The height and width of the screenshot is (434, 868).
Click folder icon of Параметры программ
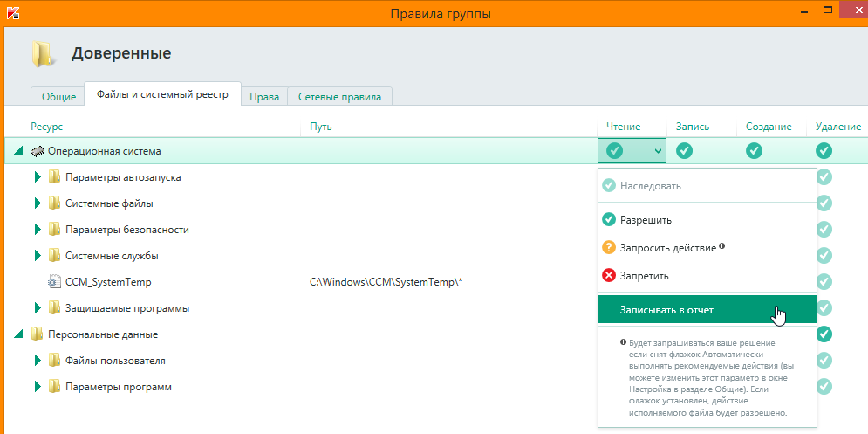(54, 387)
